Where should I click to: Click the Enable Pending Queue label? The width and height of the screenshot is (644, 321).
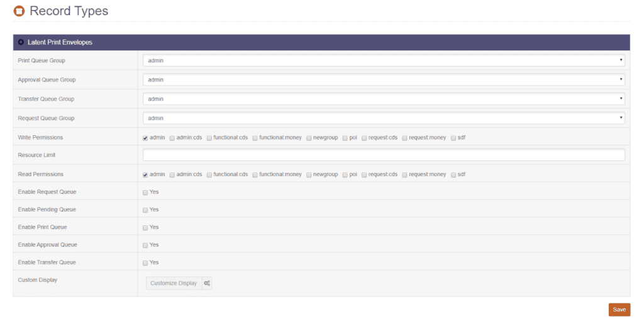[x=47, y=209]
